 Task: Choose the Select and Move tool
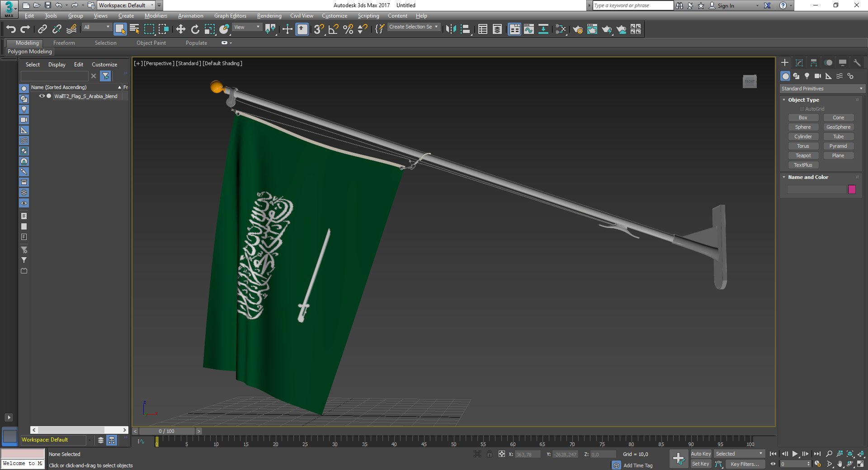click(180, 29)
